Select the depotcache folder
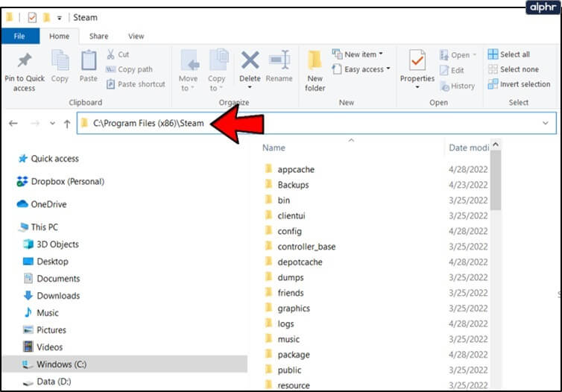The image size is (562, 392). tap(293, 262)
